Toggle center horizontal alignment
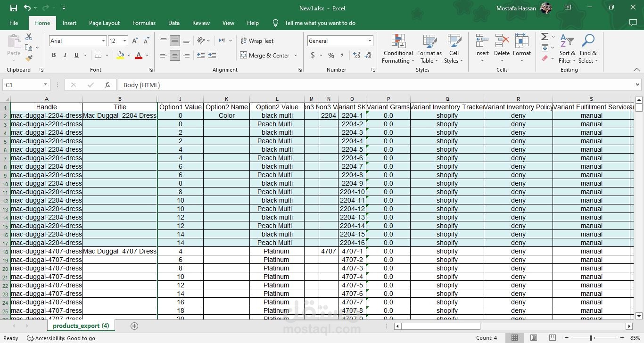The height and width of the screenshot is (343, 644). click(x=175, y=55)
